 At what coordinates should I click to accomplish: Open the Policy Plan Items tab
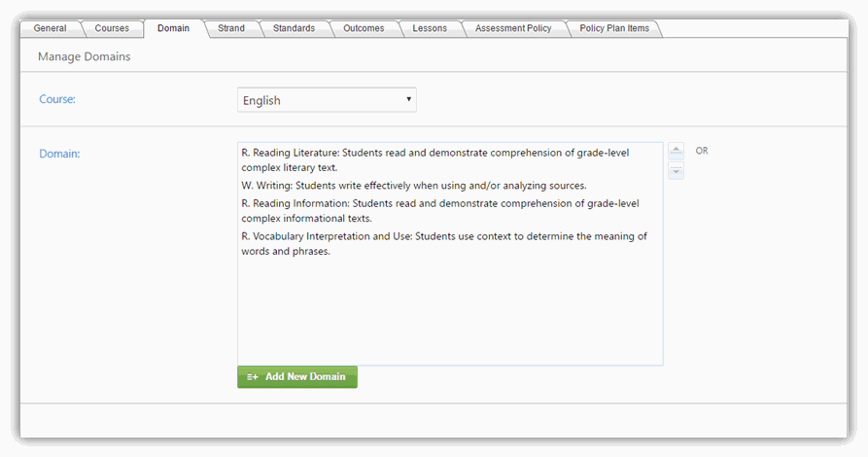click(x=613, y=28)
